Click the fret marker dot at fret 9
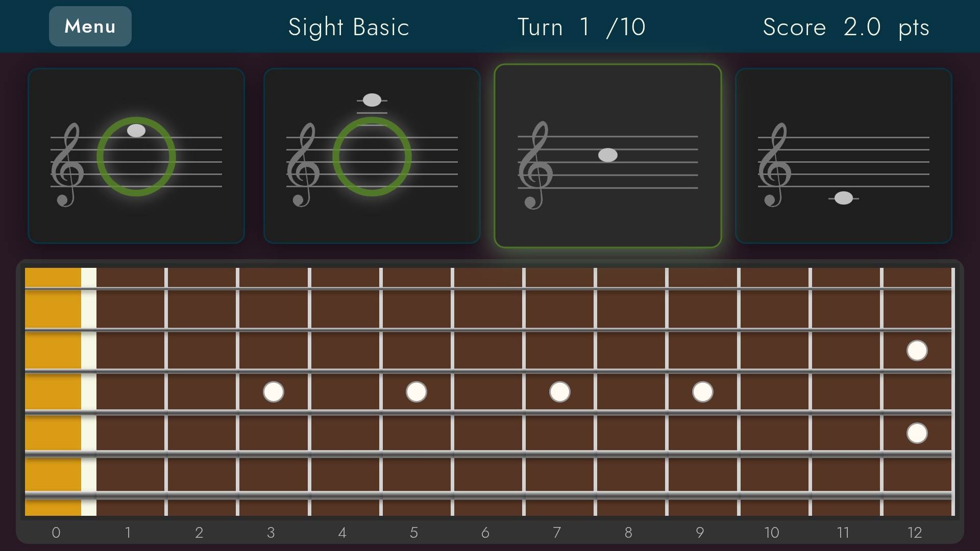Image resolution: width=980 pixels, height=551 pixels. pyautogui.click(x=702, y=391)
